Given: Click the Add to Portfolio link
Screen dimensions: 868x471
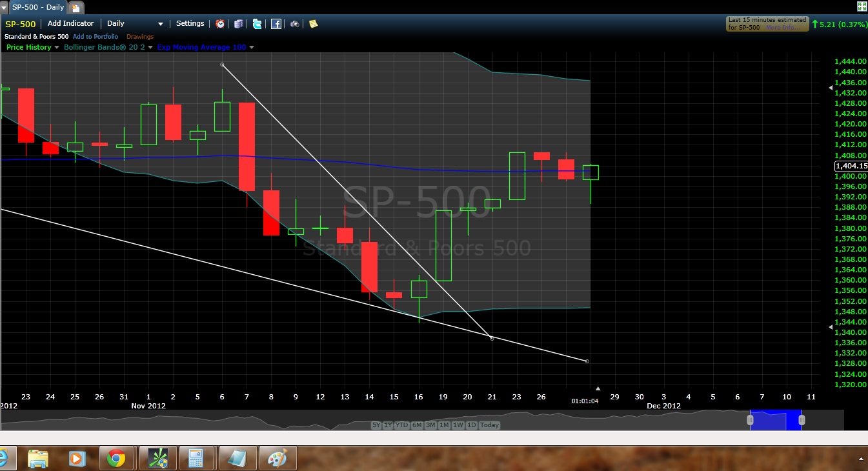Looking at the screenshot, I should pos(96,37).
